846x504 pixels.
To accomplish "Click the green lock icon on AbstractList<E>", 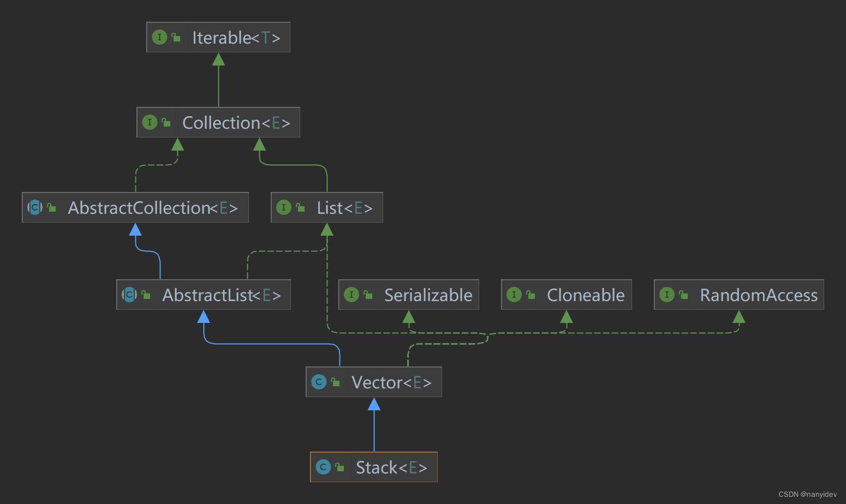I will pos(146,295).
